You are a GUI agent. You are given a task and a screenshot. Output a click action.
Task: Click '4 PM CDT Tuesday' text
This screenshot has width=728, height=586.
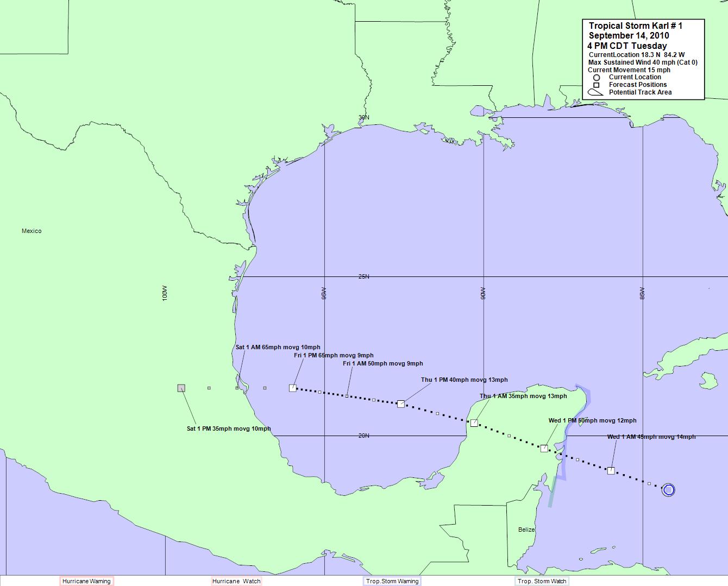coord(627,46)
